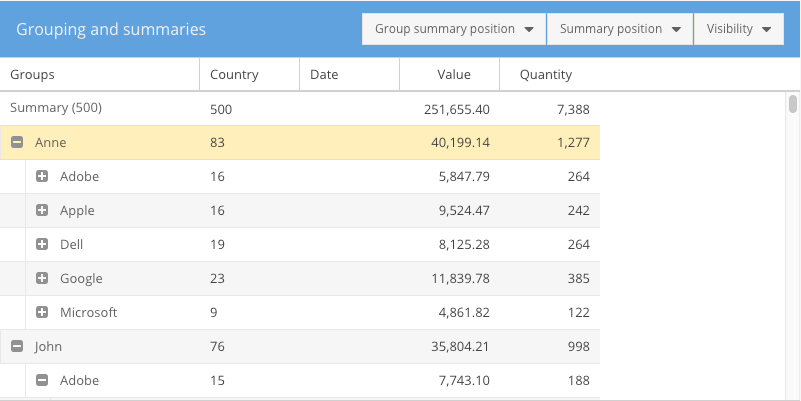This screenshot has height=401, width=801.
Task: Collapse Adobe under John
Action: [42, 380]
